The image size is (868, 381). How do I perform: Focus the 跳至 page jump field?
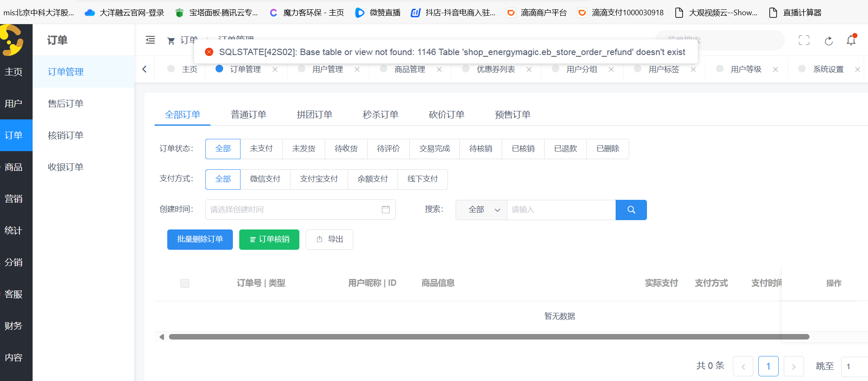[854, 367]
